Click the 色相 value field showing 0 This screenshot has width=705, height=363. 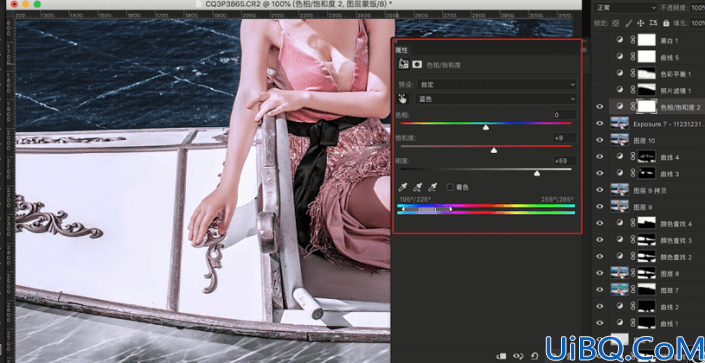565,115
